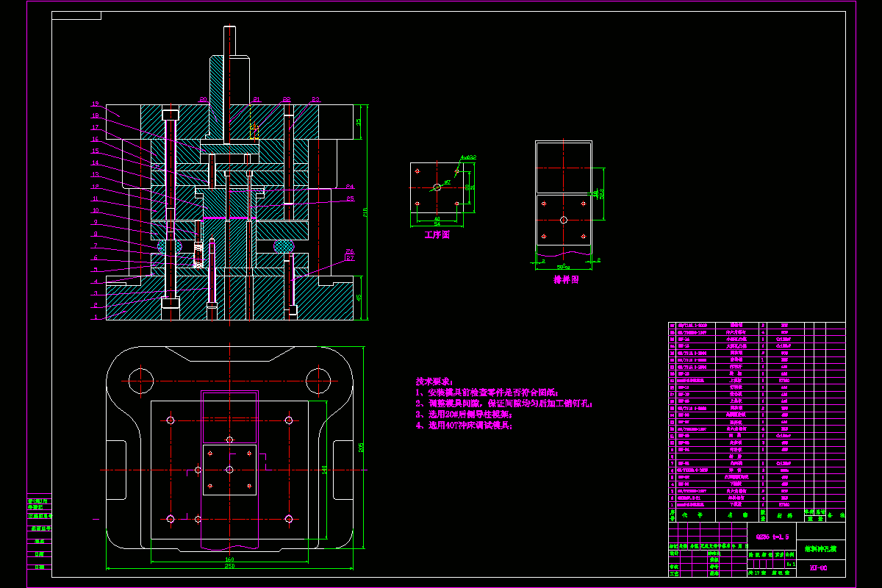Click part callout '25' right of section view
This screenshot has width=882, height=588.
(350, 198)
